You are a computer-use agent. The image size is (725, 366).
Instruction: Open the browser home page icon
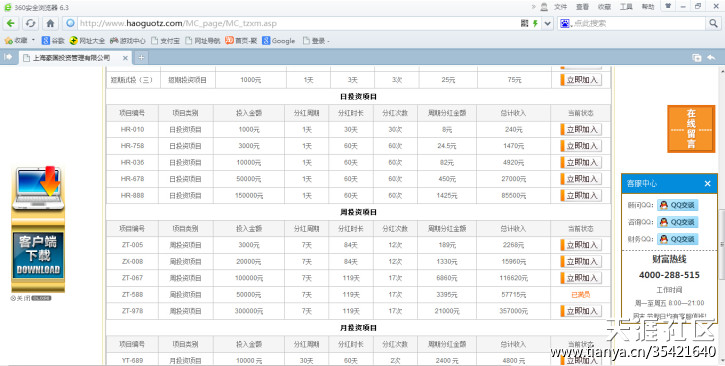[50, 23]
